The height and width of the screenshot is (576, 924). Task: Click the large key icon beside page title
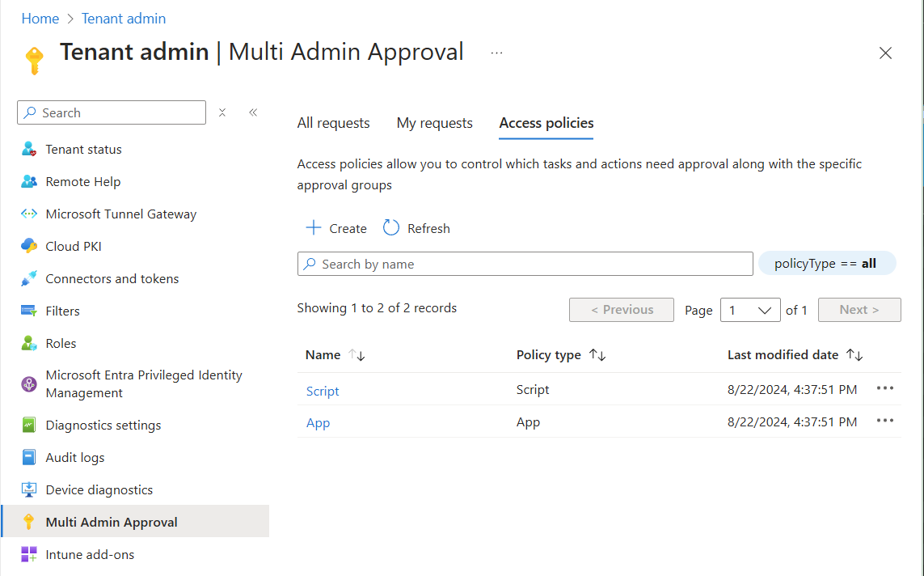click(x=34, y=61)
